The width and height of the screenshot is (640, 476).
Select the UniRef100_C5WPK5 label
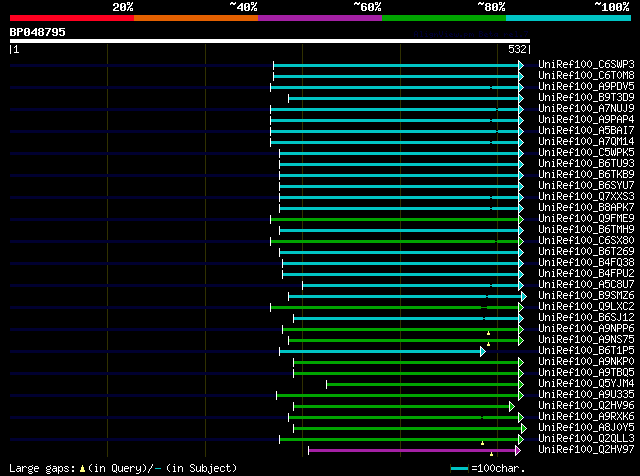tap(586, 153)
